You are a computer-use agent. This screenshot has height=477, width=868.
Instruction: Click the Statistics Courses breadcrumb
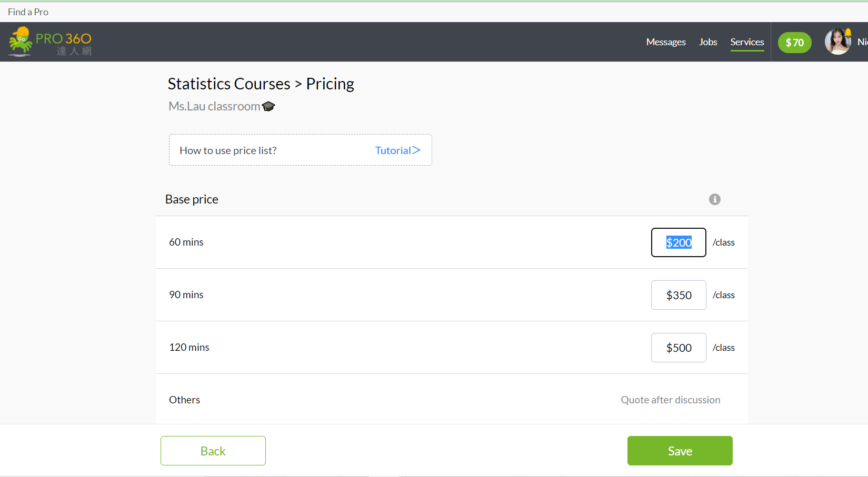click(x=229, y=84)
